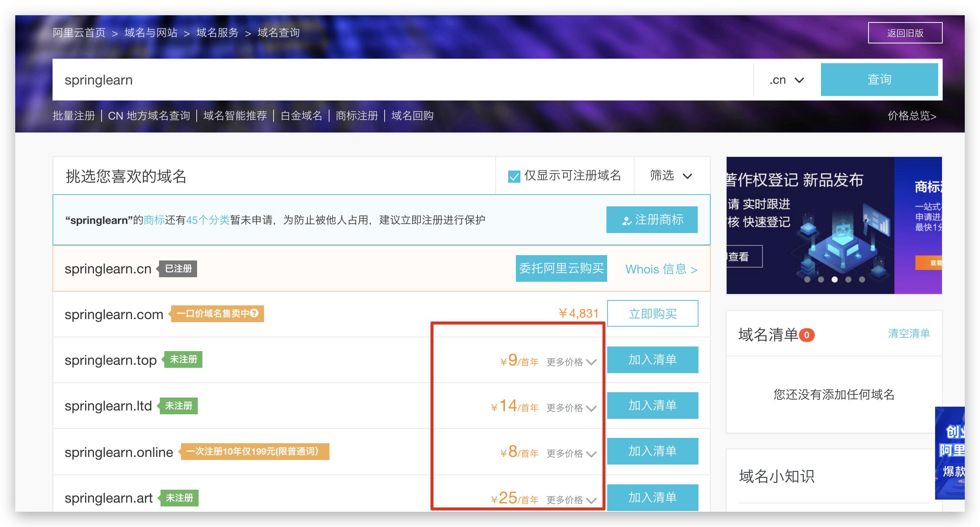Image resolution: width=980 pixels, height=527 pixels.
Task: Toggle 仅显示可注册域名 checkbox
Action: [x=514, y=176]
